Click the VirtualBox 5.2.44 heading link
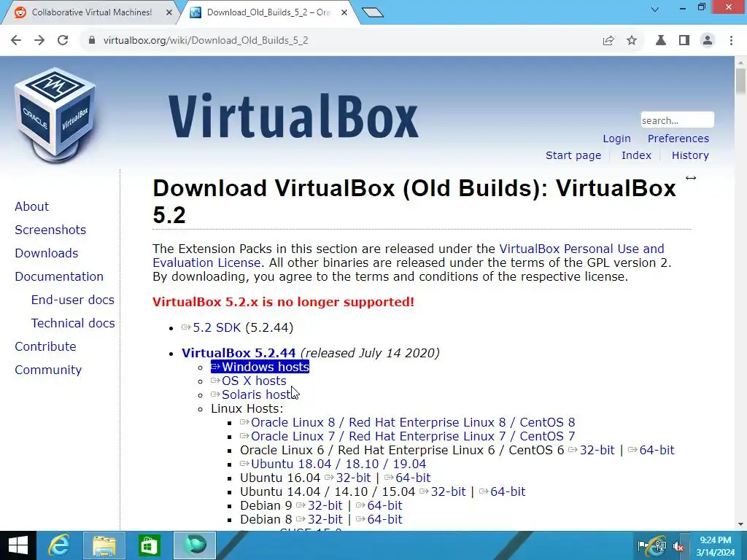Image resolution: width=747 pixels, height=560 pixels. 239,353
